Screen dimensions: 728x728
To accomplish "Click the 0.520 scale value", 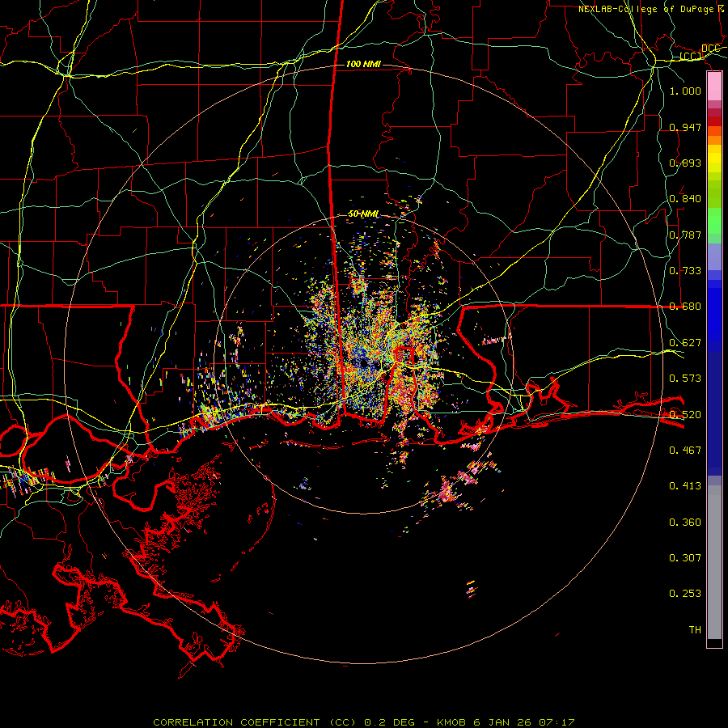I will pyautogui.click(x=685, y=415).
